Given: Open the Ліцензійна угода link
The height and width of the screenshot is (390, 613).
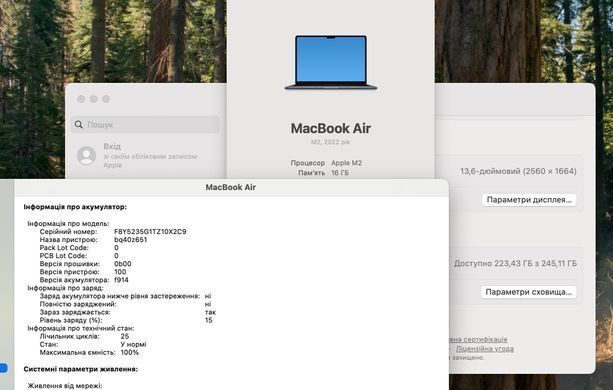Looking at the screenshot, I should tap(485, 349).
